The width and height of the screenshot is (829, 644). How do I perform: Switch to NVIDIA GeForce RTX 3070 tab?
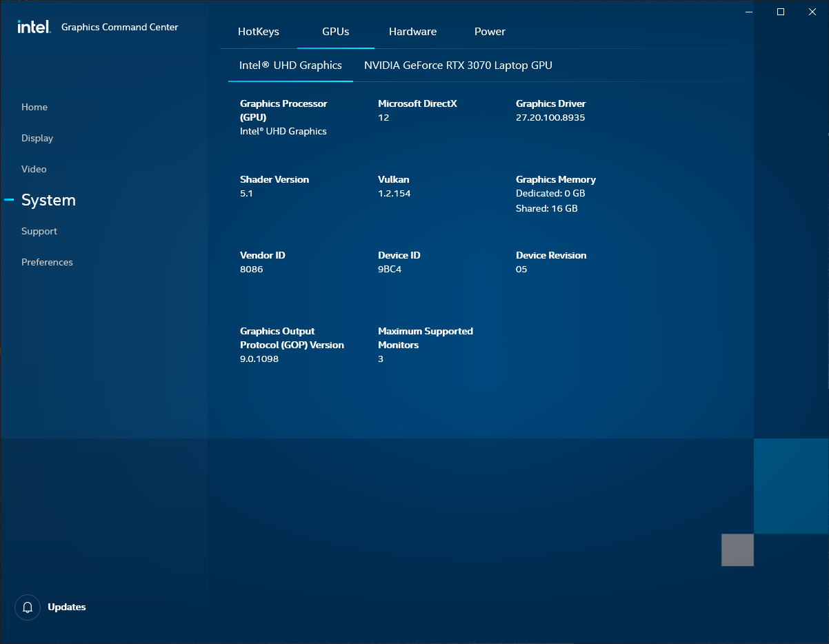pyautogui.click(x=458, y=66)
